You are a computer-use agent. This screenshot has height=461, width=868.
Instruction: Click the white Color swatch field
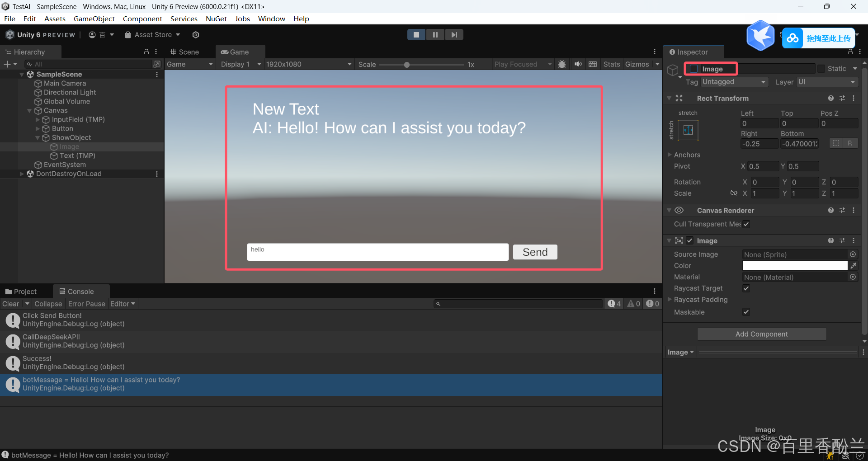(794, 266)
